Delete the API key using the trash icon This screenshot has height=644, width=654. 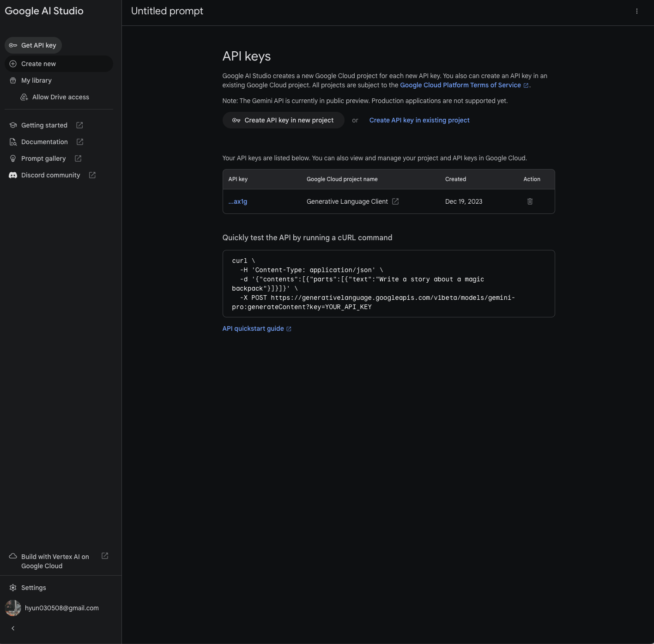(x=530, y=201)
